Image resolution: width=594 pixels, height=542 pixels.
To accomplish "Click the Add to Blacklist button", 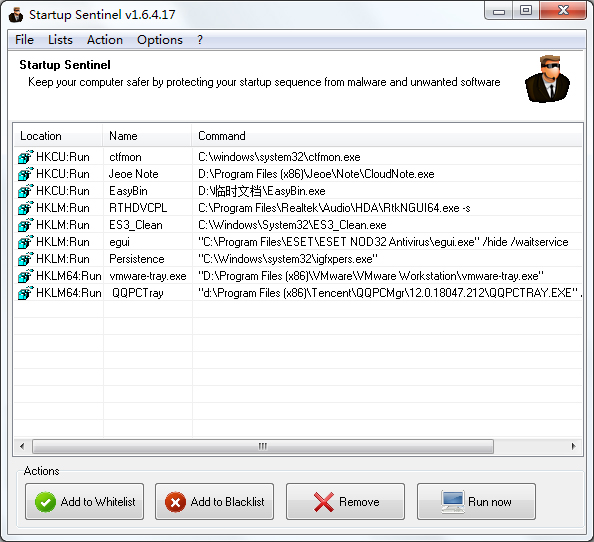I will click(214, 501).
